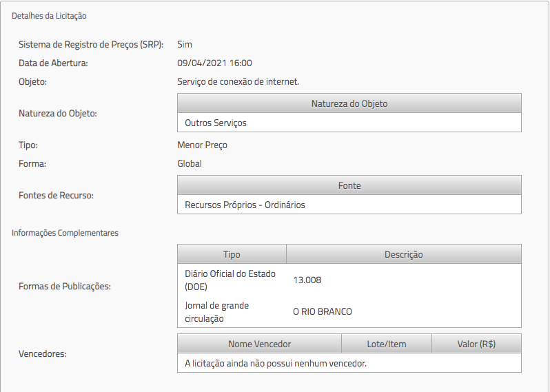The image size is (550, 392).
Task: Click the "Valor (R$)" column header
Action: (x=476, y=344)
